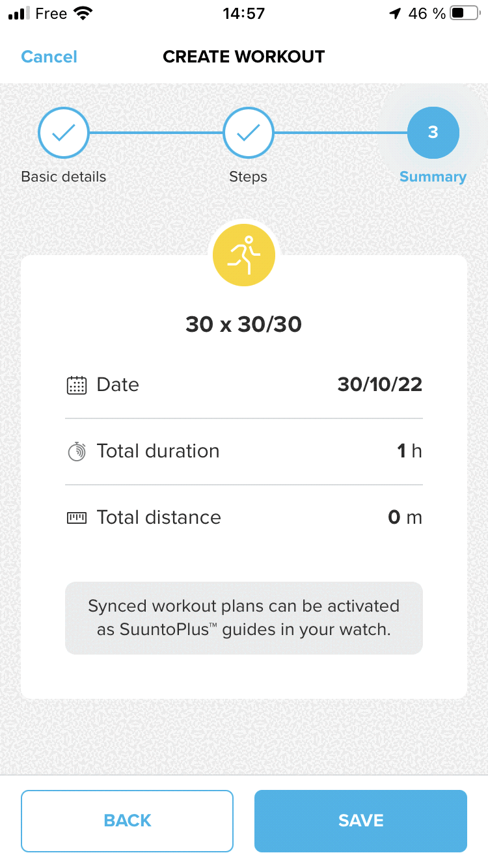Screen dimensions: 488x868
Task: Tap the Wi-Fi icon in status bar
Action: [x=83, y=14]
